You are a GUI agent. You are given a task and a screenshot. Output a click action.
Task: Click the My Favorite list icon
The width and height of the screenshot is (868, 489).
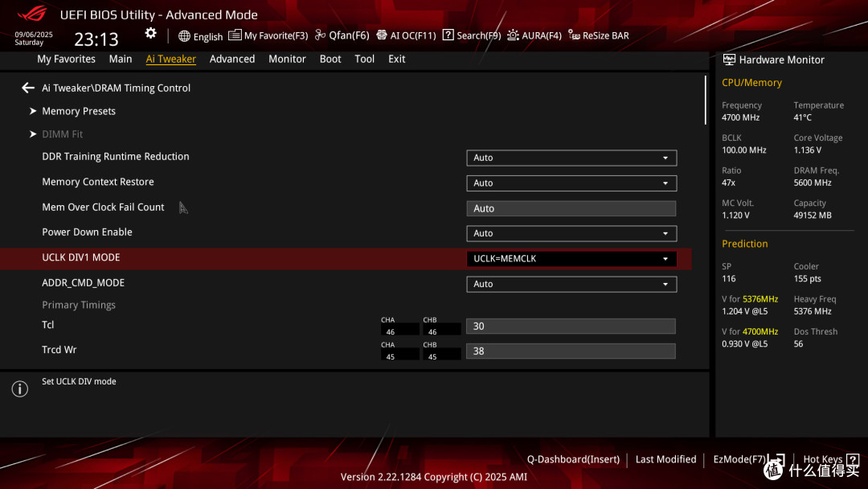(x=235, y=35)
